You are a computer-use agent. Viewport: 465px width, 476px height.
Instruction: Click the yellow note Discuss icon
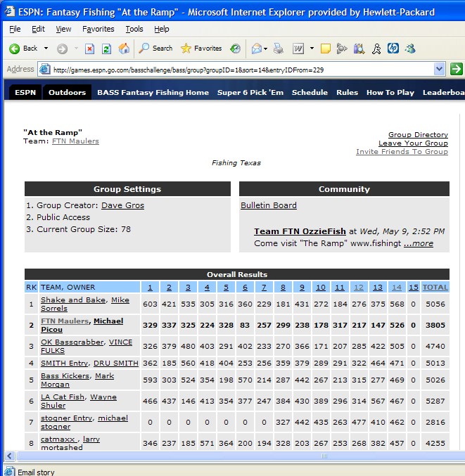pos(325,49)
